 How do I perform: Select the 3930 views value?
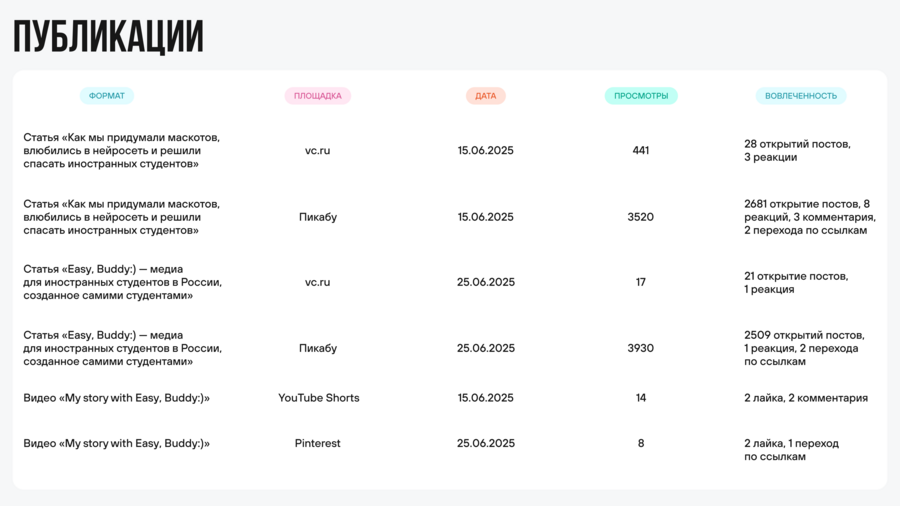click(641, 348)
